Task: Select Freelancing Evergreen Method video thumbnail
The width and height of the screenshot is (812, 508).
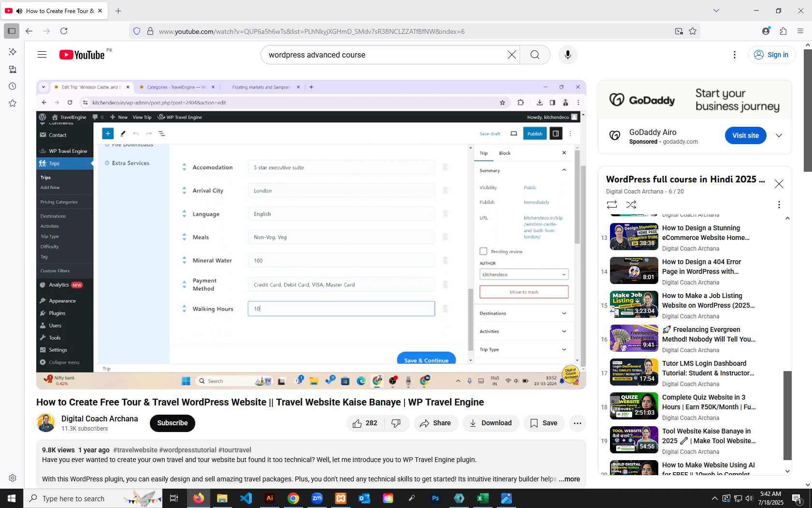Action: click(634, 338)
